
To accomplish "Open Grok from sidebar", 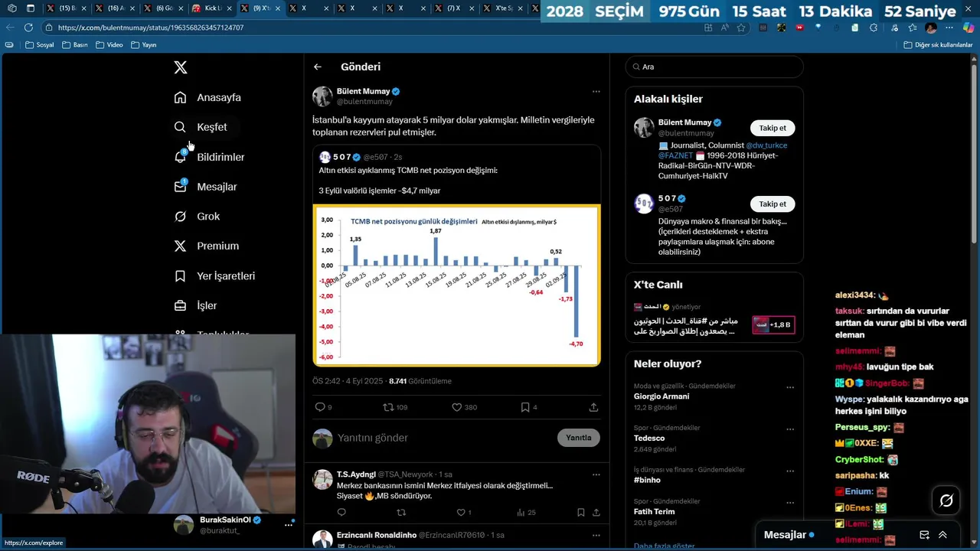I will click(x=197, y=217).
